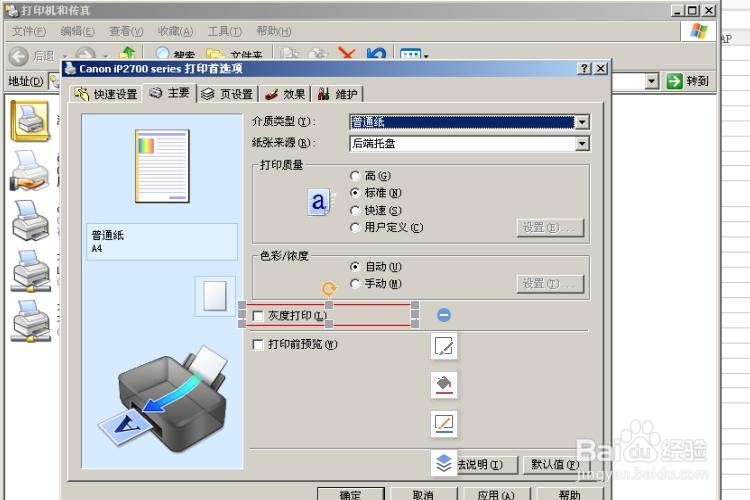Click the letter 'a' quality sample icon

coord(320,201)
